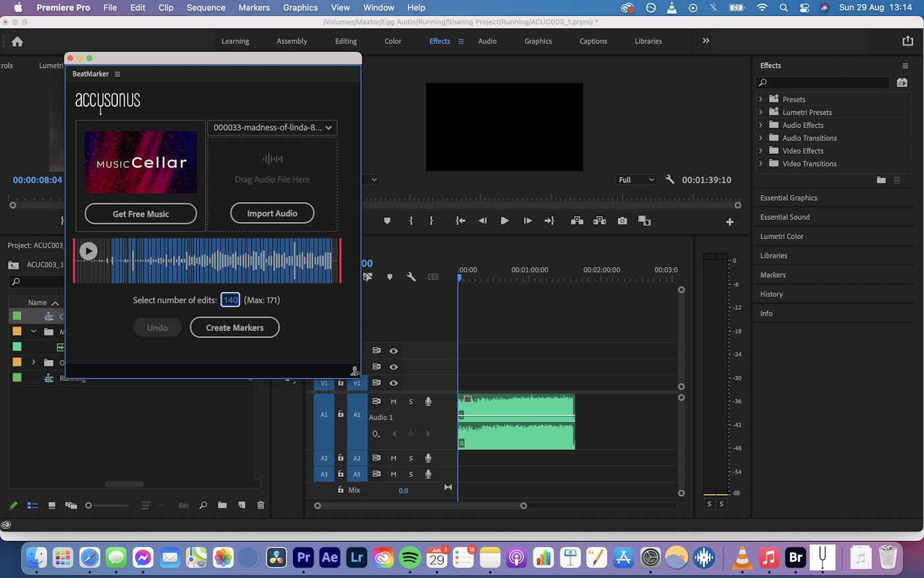Toggle A3 track targeting
Image resolution: width=924 pixels, height=578 pixels.
356,474
